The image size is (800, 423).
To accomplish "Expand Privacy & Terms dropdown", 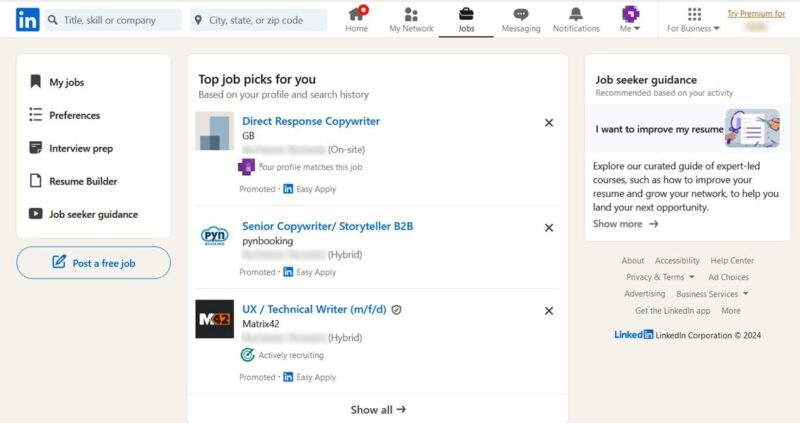I will [660, 277].
